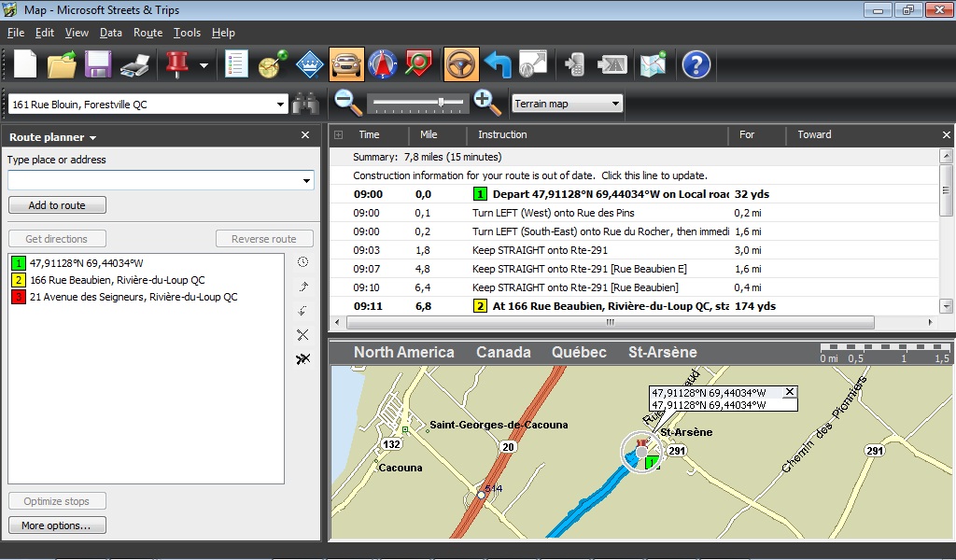
Task: Open the Edit menu
Action: tap(45, 33)
